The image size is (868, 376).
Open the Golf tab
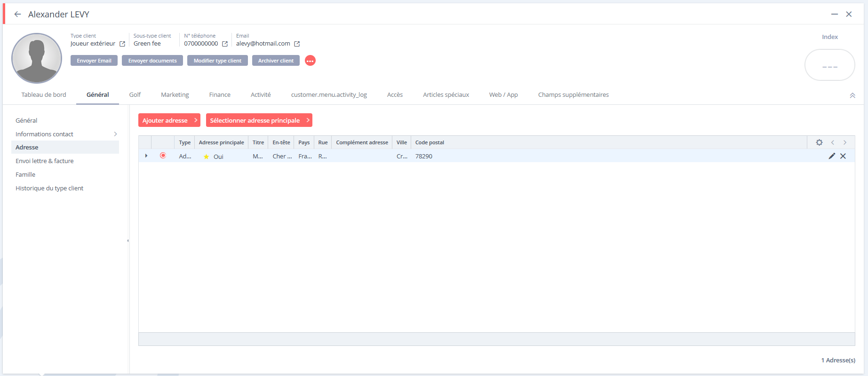pos(135,94)
